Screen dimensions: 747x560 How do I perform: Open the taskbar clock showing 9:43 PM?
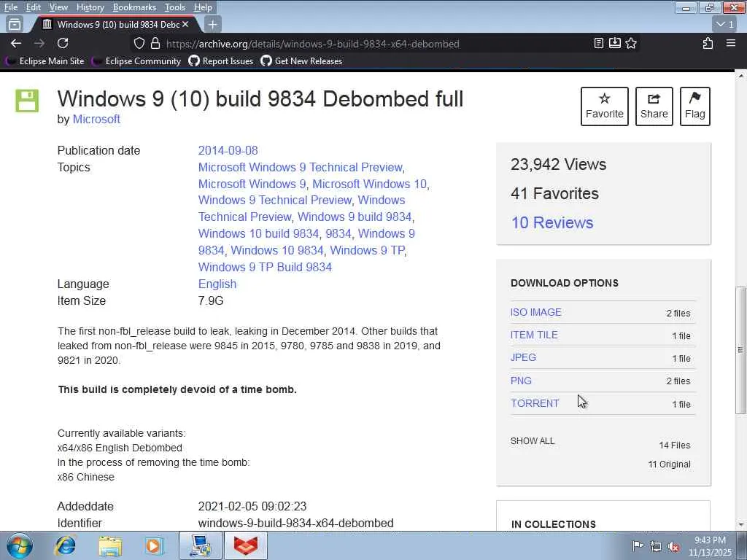710,546
